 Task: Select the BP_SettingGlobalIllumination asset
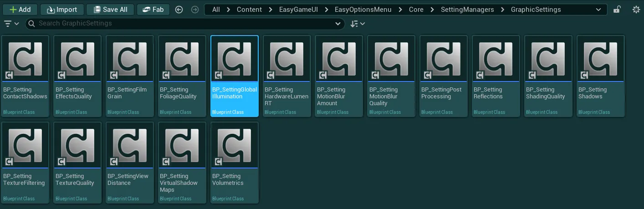click(x=235, y=76)
